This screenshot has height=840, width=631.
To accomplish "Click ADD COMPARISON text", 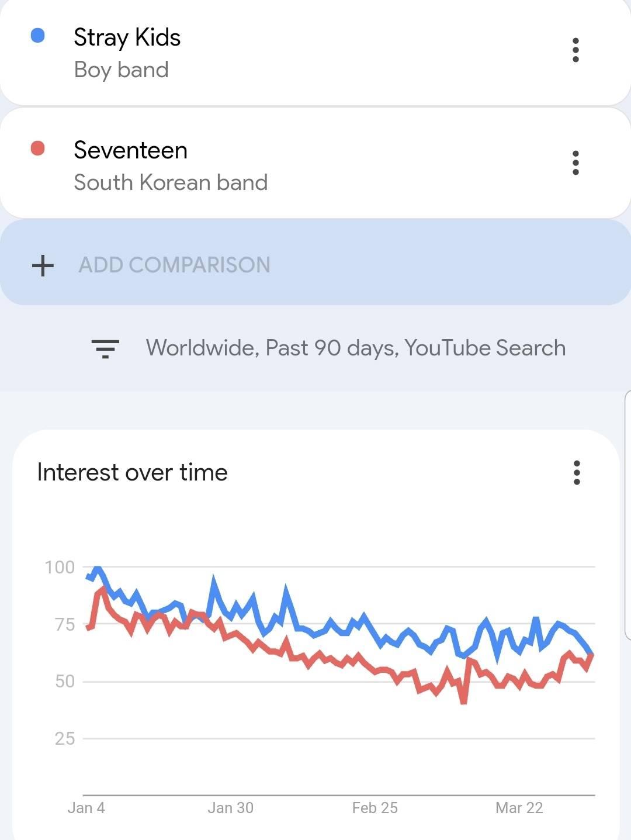I will 175,265.
